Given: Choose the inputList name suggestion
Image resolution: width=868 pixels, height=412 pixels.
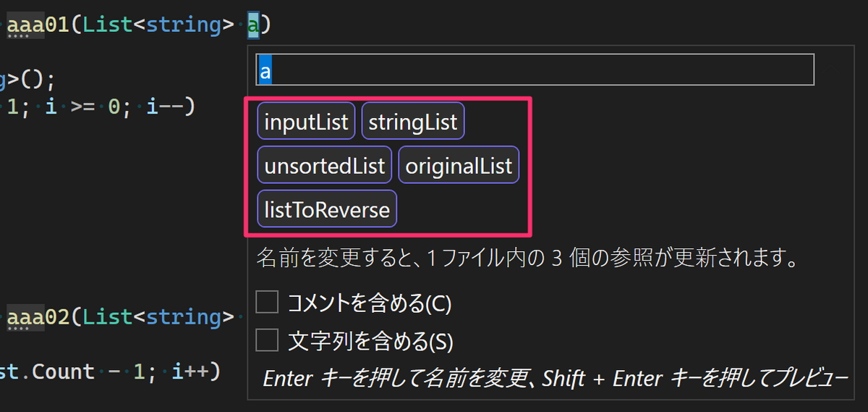Looking at the screenshot, I should tap(307, 122).
